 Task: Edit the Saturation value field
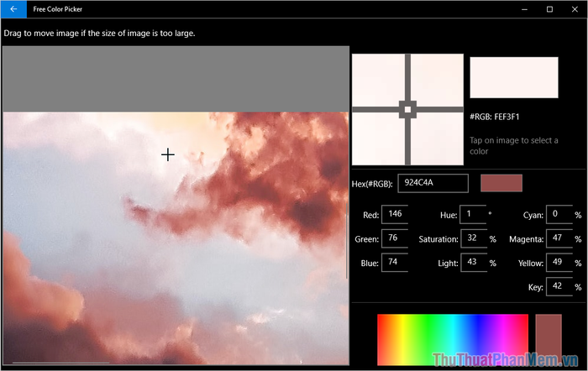pos(474,238)
